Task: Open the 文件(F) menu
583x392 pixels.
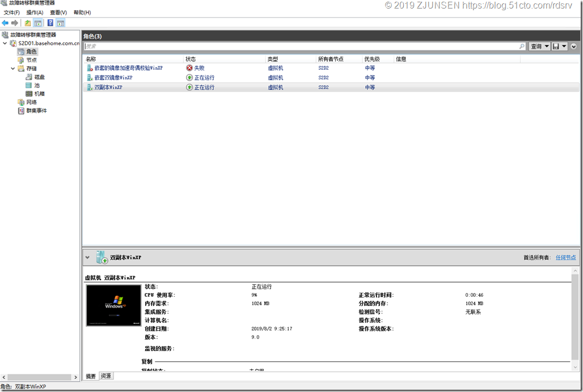Action: click(x=12, y=12)
